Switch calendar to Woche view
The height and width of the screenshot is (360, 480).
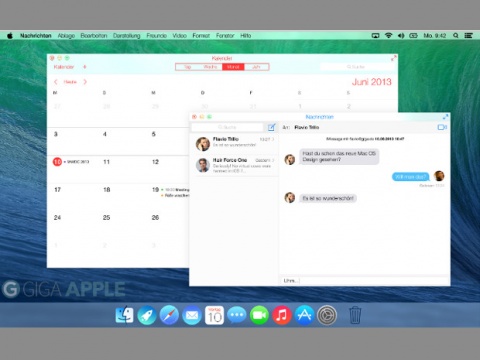click(210, 67)
